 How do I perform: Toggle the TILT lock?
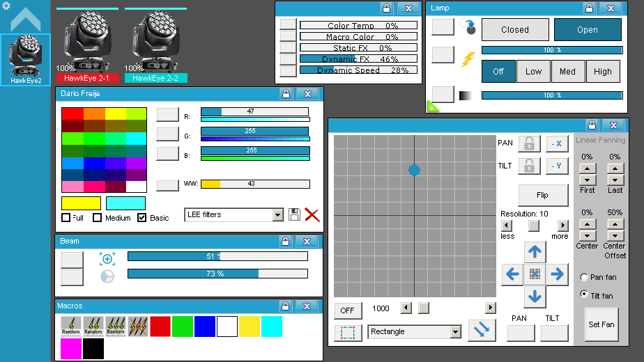point(529,166)
